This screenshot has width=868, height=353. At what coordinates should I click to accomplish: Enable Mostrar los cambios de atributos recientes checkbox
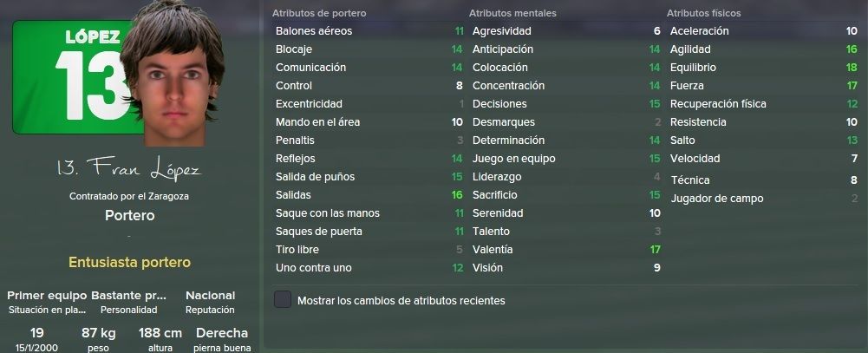tap(283, 300)
